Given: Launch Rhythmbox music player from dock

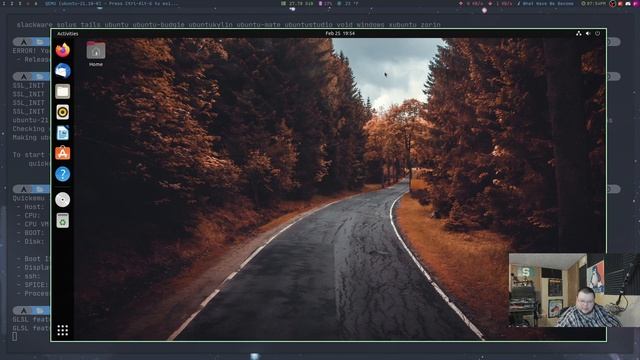Looking at the screenshot, I should click(x=62, y=112).
